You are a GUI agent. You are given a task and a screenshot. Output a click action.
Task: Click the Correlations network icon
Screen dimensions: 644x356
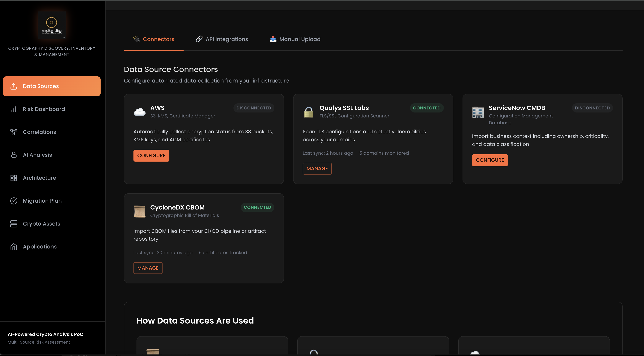[x=14, y=132]
